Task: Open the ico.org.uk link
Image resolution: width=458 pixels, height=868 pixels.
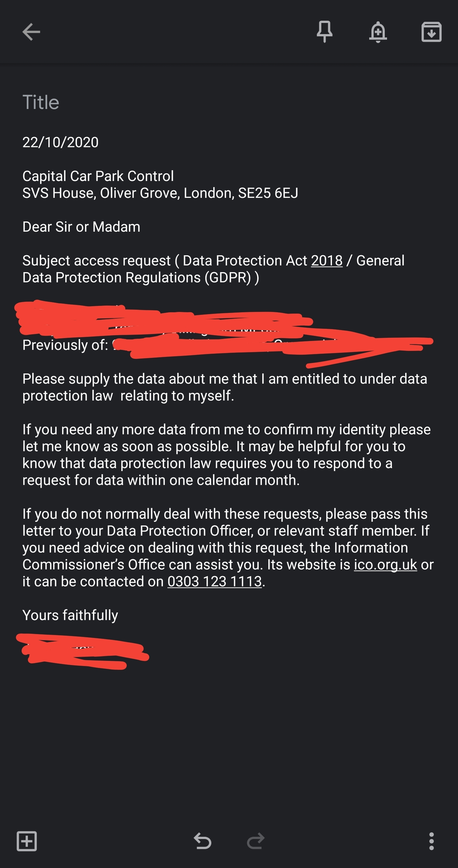Action: click(x=385, y=565)
